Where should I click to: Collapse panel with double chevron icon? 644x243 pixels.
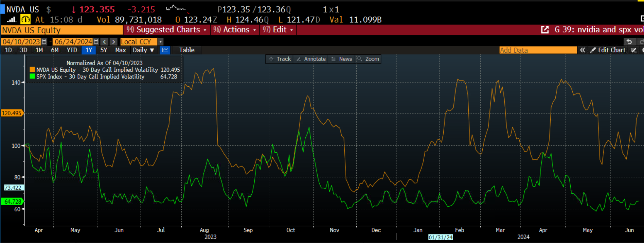(x=583, y=50)
